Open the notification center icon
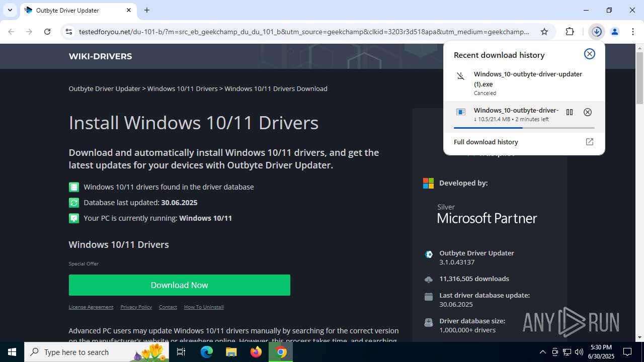This screenshot has height=362, width=644. [627, 352]
